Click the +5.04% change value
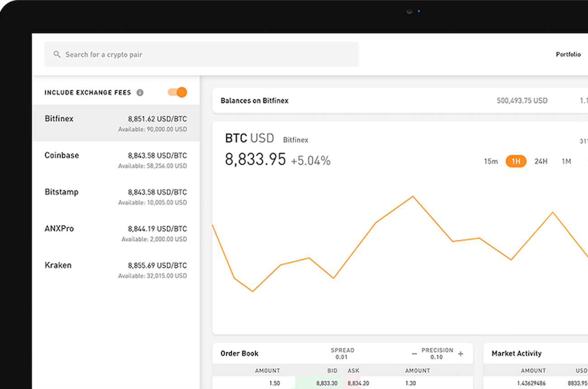Screen dimensions: 588x389 click(x=311, y=161)
